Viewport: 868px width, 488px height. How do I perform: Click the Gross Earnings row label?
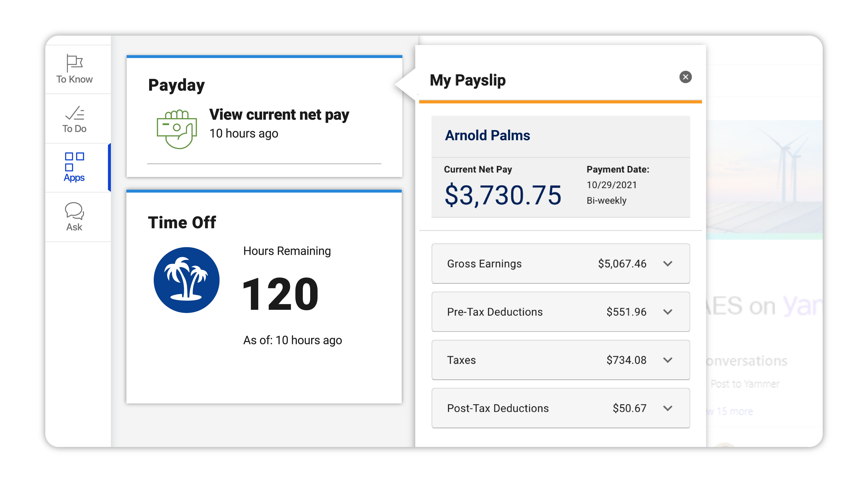coord(484,264)
